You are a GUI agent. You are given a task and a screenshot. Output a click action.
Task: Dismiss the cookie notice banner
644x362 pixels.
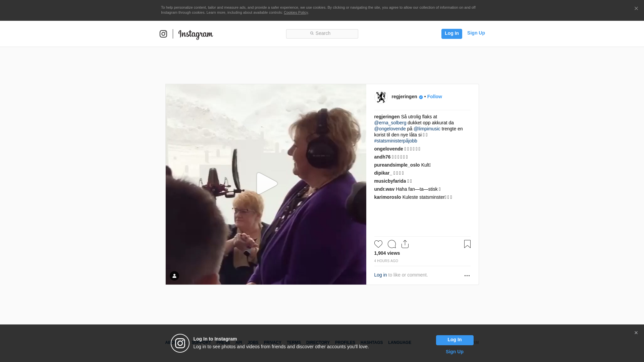(x=636, y=8)
